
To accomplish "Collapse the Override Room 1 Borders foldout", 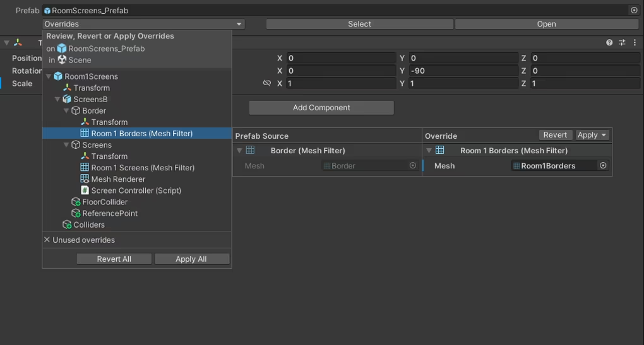I will coord(429,151).
